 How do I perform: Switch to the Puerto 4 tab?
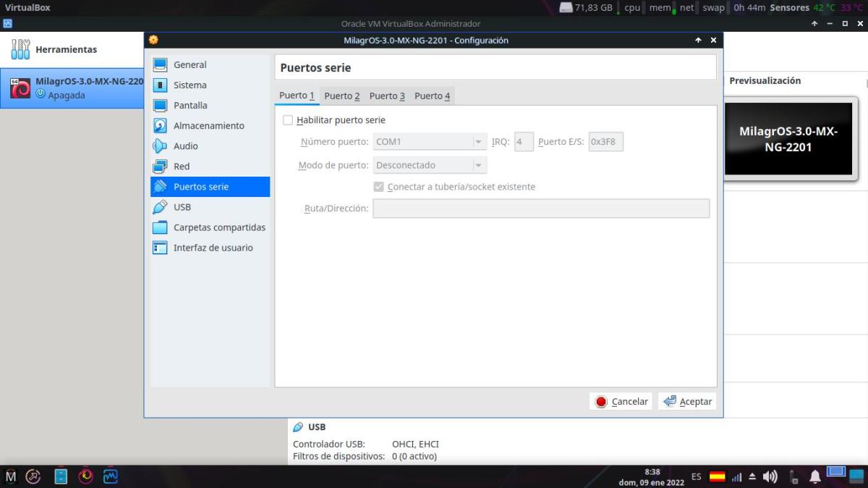tap(432, 96)
